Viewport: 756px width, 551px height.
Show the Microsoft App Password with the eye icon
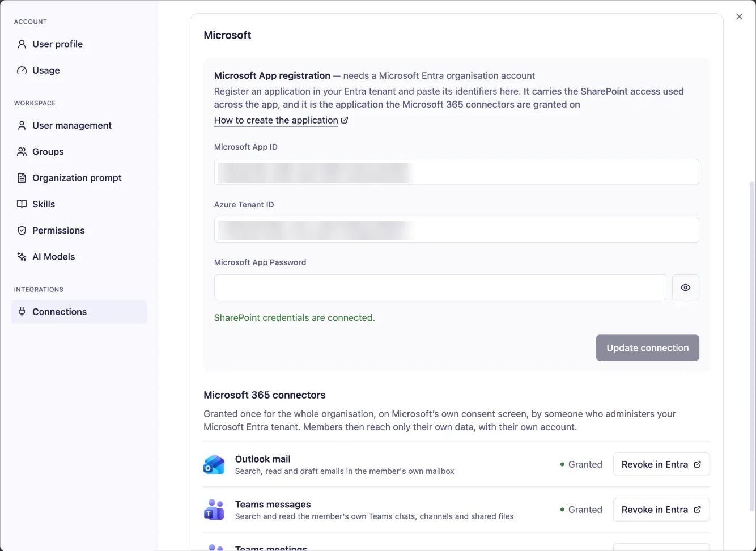click(x=685, y=287)
